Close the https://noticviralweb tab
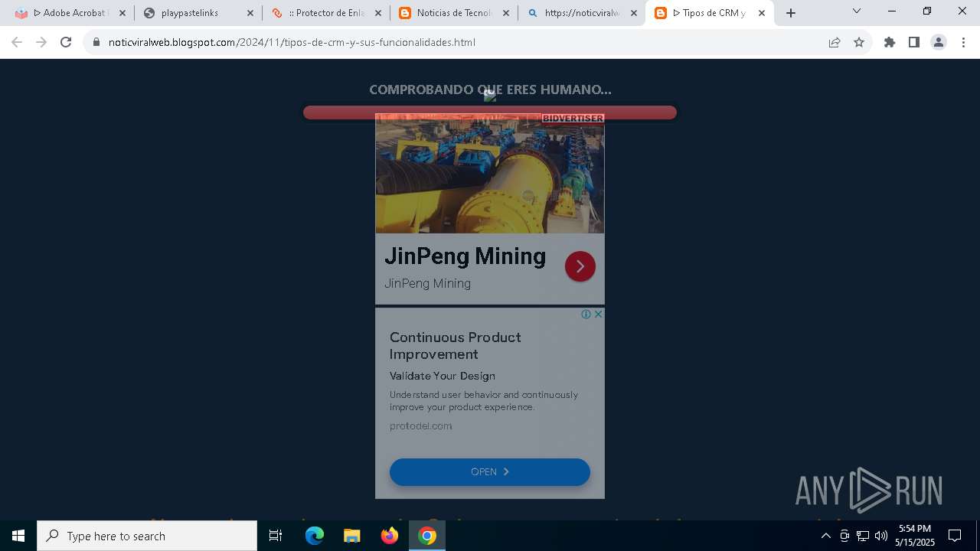This screenshot has height=551, width=980. coord(633,13)
